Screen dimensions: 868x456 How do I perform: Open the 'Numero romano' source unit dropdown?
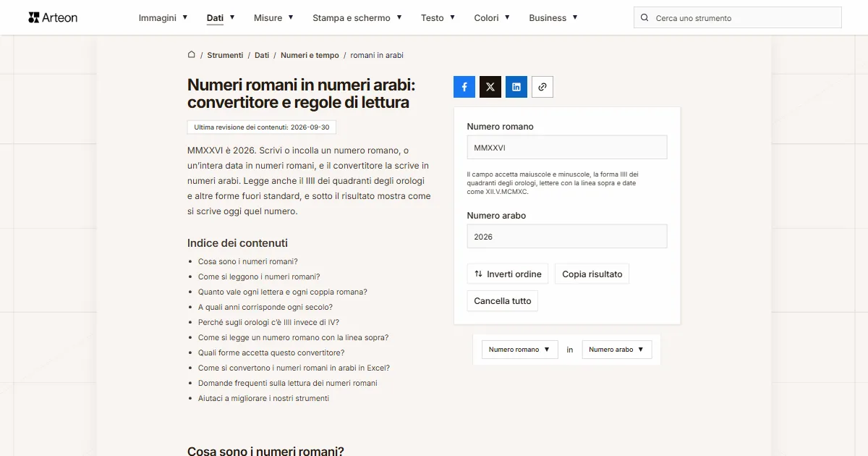[519, 350]
